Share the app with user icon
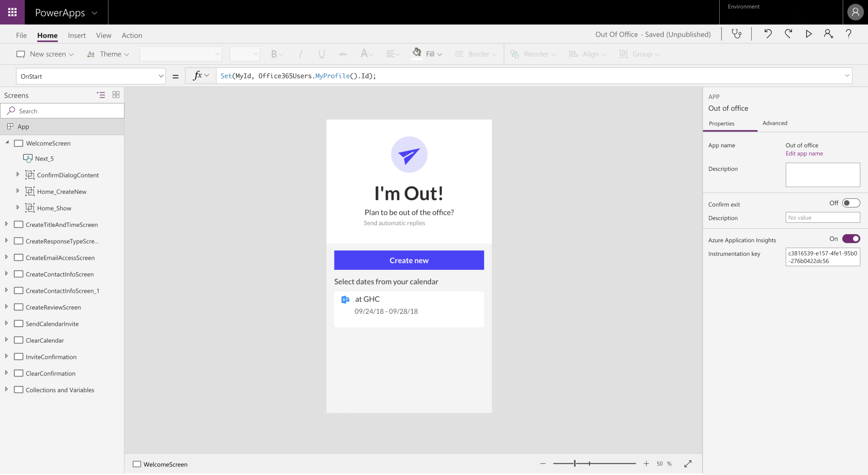The height and width of the screenshot is (475, 868). (x=828, y=34)
